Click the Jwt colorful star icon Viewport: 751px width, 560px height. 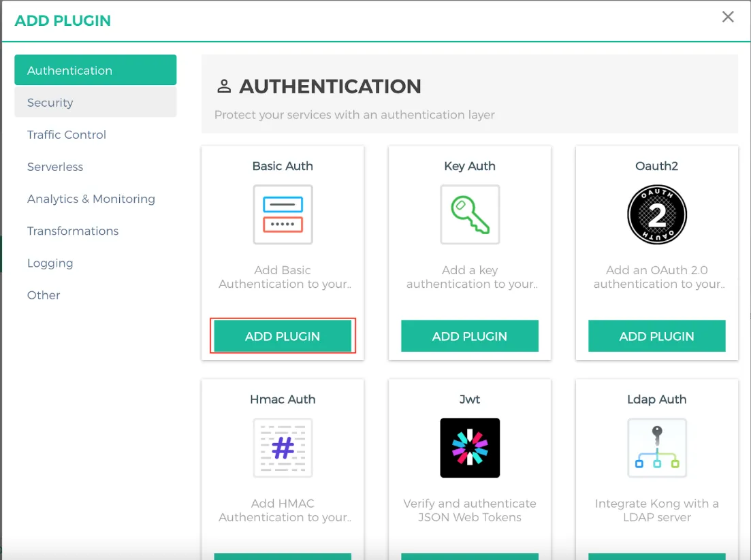(x=470, y=448)
